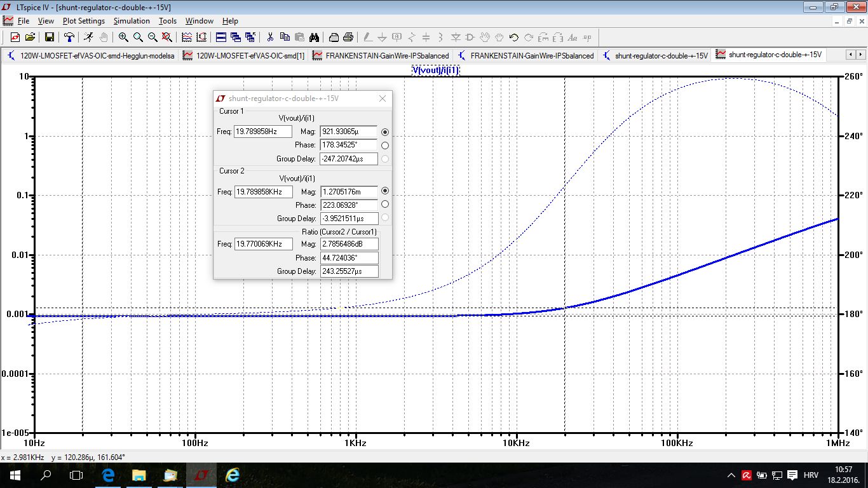
Task: Close the cursor readout dialog
Action: 383,98
